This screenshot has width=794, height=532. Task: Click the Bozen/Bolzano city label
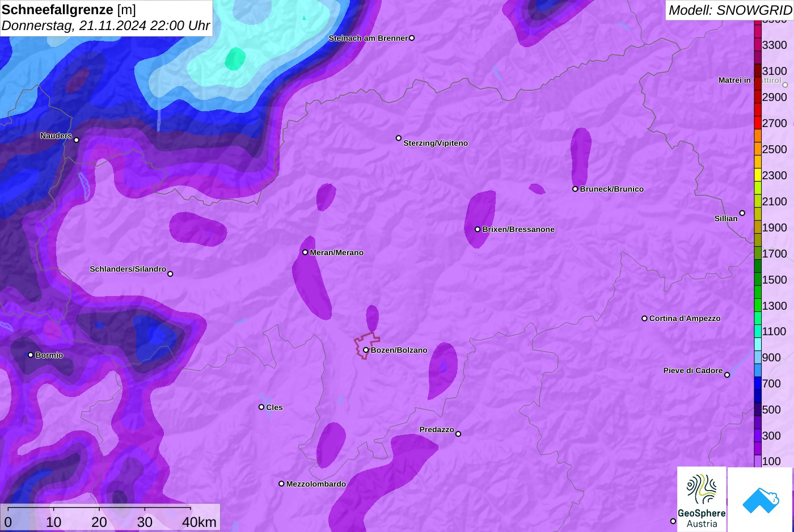[399, 350]
